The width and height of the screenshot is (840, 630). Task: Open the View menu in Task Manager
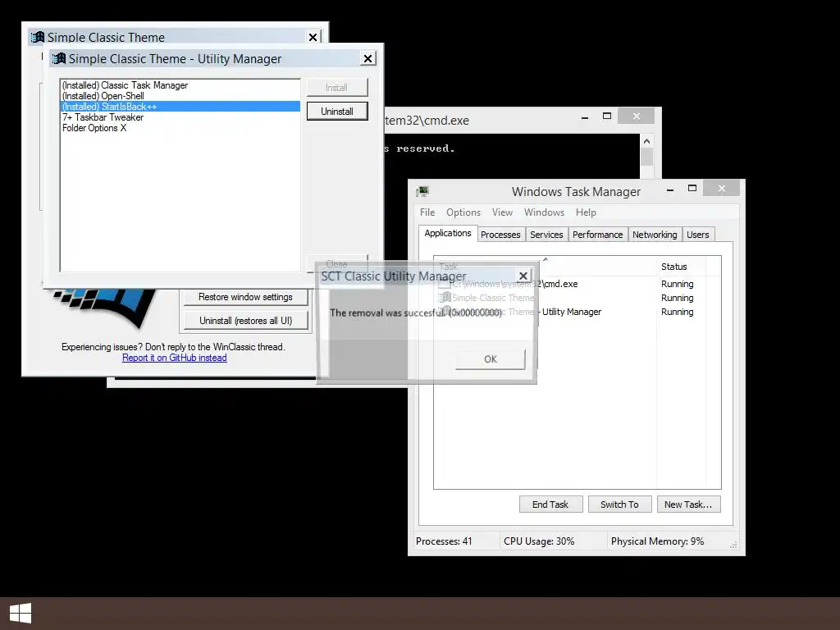click(502, 212)
